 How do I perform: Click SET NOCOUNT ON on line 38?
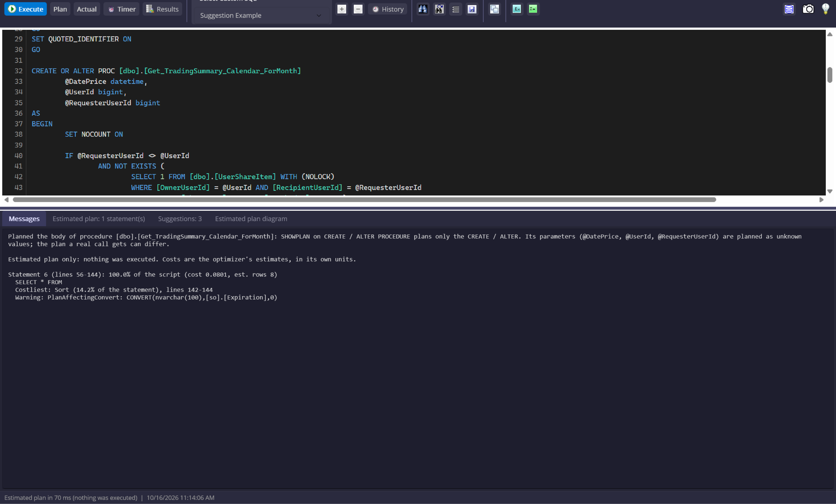click(94, 134)
